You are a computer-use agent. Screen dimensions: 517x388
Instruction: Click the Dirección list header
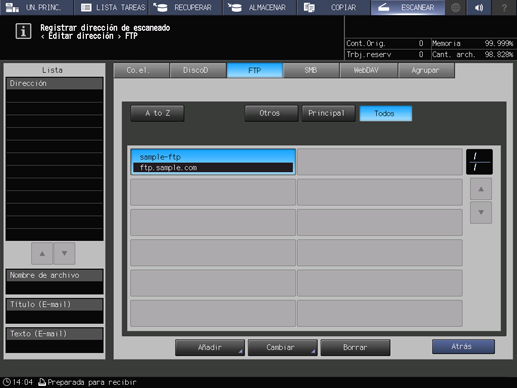(x=54, y=83)
